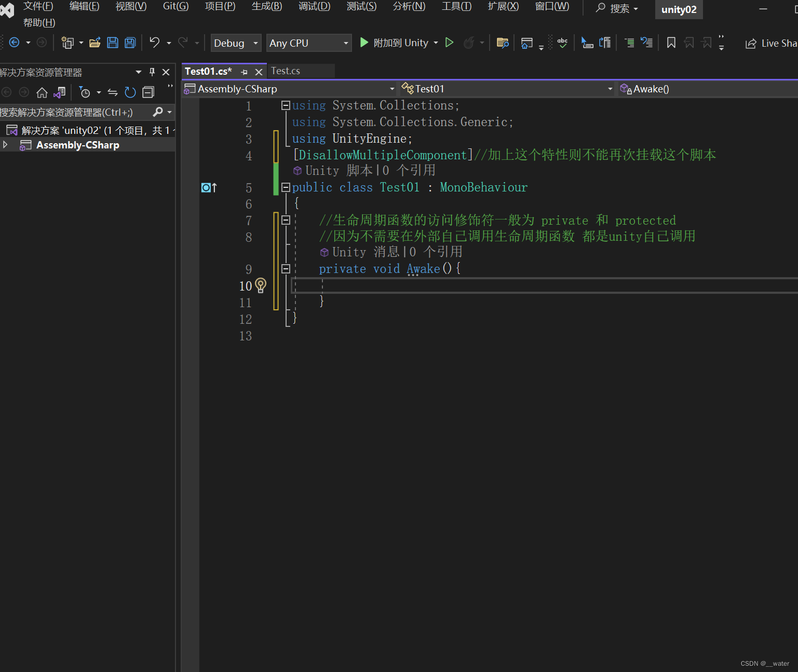The height and width of the screenshot is (672, 798).
Task: Open a file using the open file icon
Action: (94, 42)
